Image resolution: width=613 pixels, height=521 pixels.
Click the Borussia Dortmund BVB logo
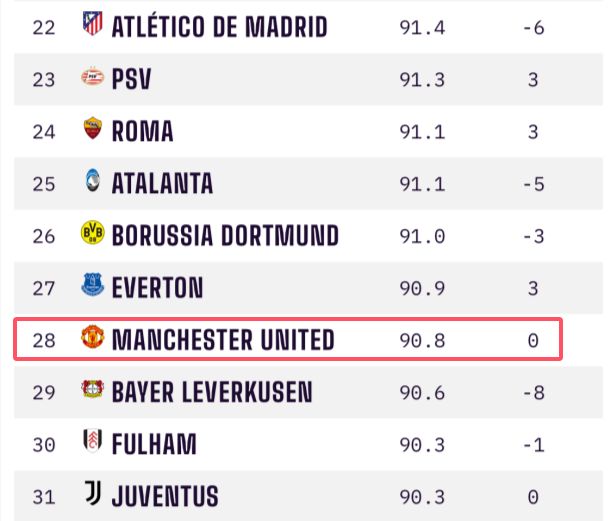(93, 233)
